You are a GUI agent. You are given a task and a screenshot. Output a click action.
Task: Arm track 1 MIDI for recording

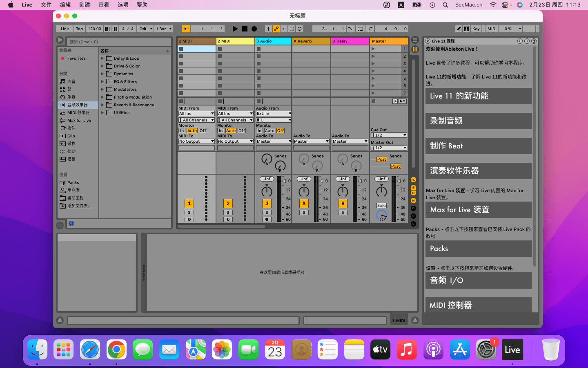189,220
